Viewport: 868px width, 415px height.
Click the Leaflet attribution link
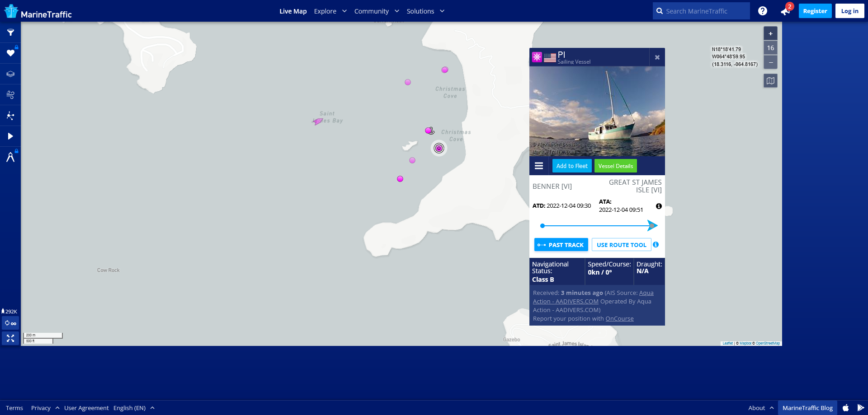pos(727,343)
